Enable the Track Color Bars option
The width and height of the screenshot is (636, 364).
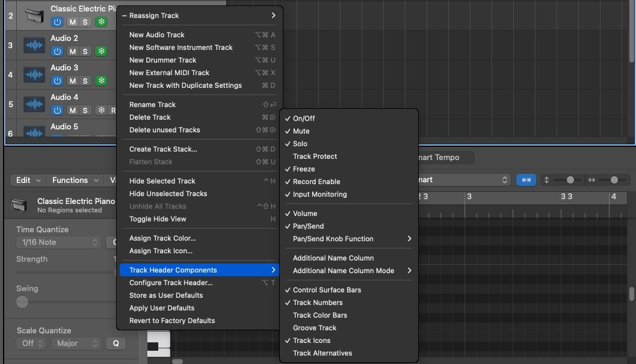(320, 315)
